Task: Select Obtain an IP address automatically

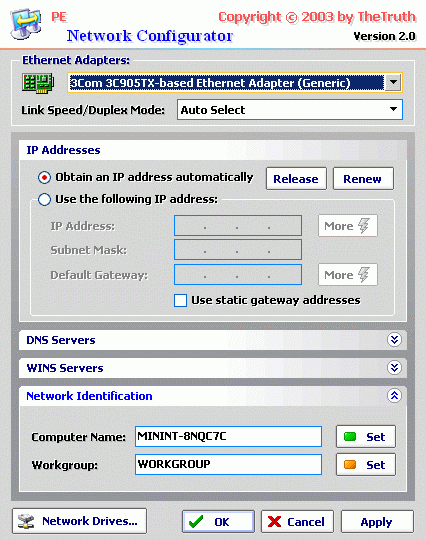Action: coord(44,178)
